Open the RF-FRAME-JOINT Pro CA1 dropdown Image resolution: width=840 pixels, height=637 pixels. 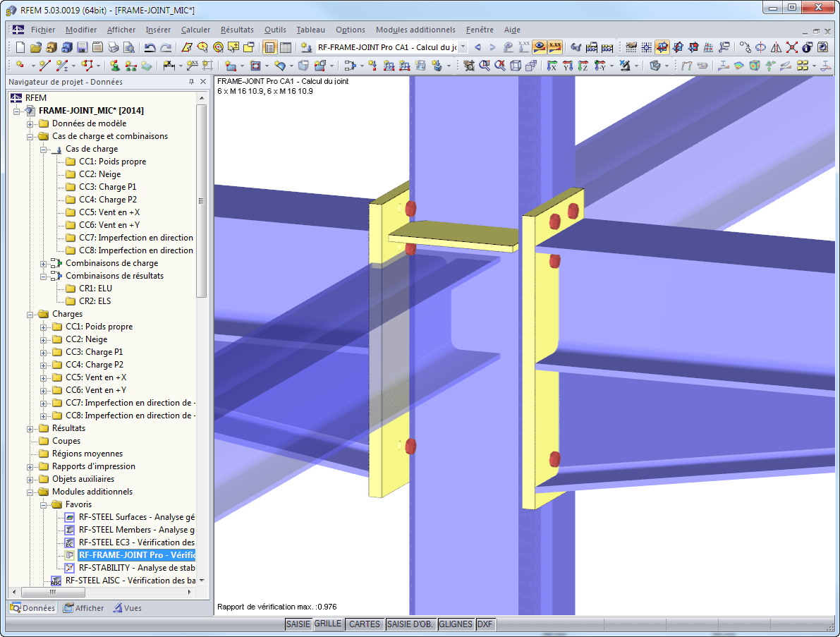click(463, 47)
